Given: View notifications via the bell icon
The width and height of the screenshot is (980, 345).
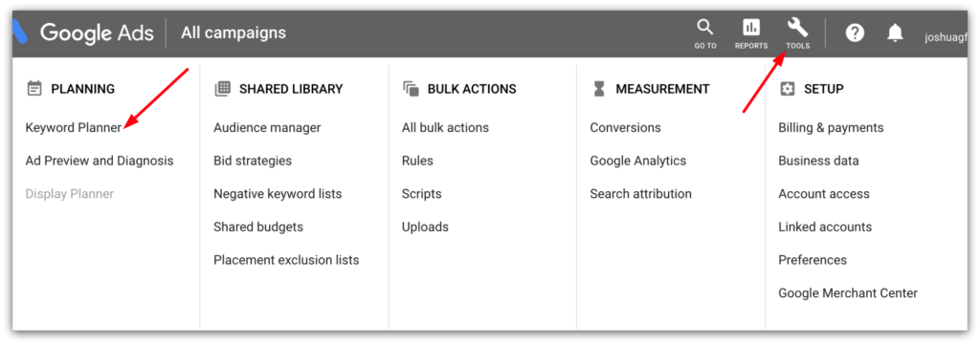Looking at the screenshot, I should point(895,32).
